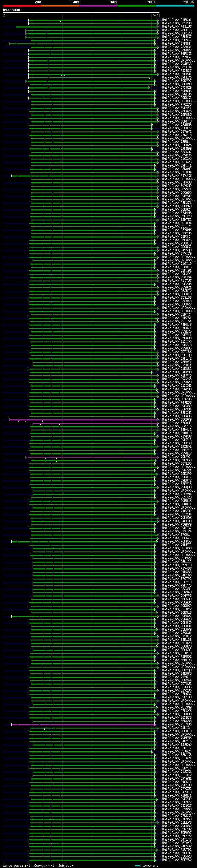Select label UniRef100_A6FP55
Screen dimensions: 197x868
point(176,542)
